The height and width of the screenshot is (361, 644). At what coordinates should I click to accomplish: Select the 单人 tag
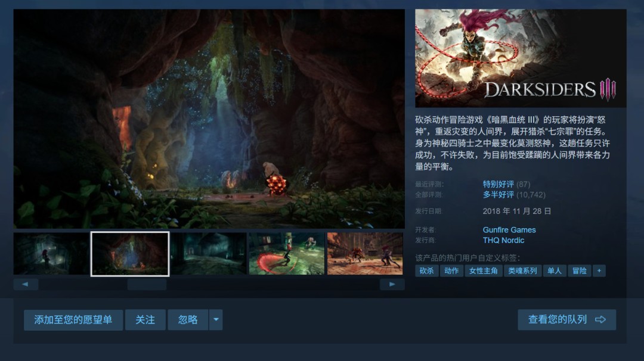555,270
